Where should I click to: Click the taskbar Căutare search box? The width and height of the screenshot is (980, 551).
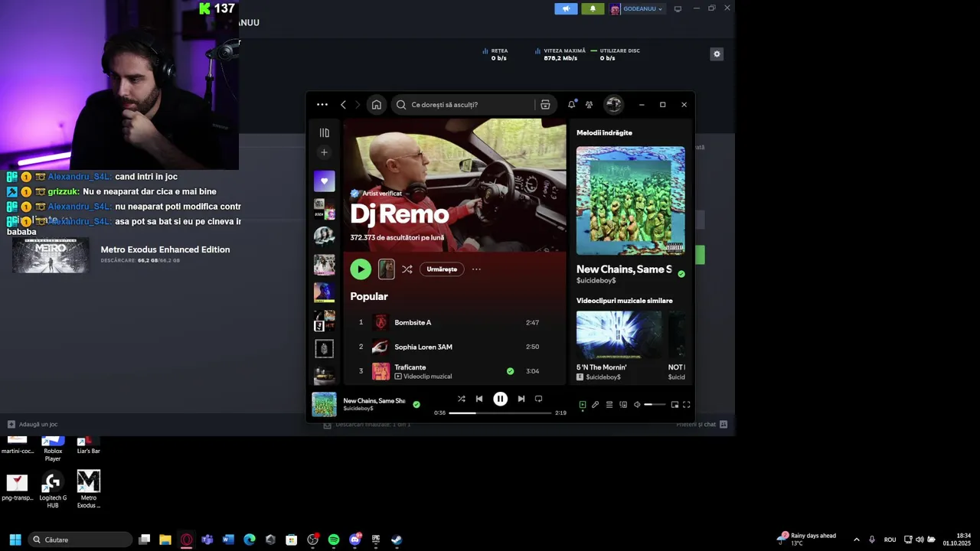(80, 540)
